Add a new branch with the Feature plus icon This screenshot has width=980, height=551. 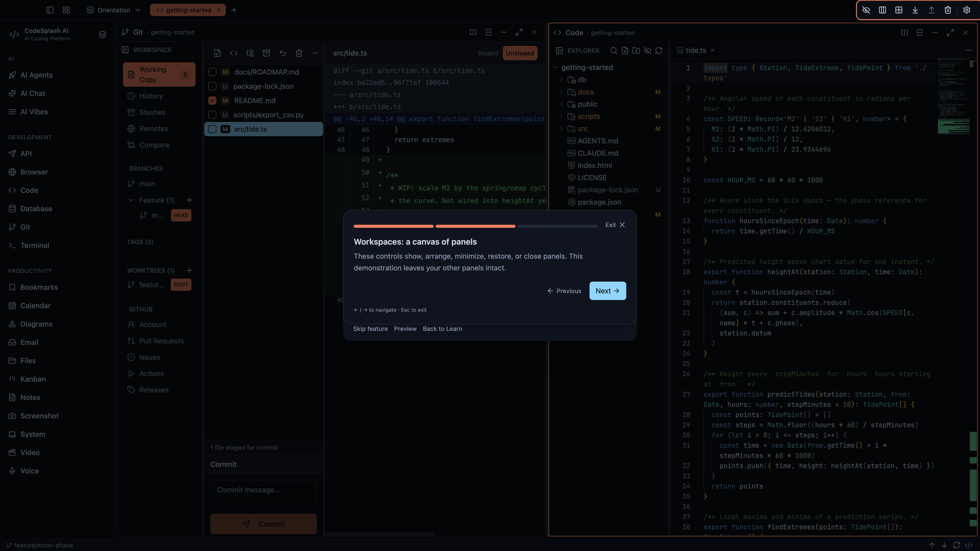tap(189, 200)
